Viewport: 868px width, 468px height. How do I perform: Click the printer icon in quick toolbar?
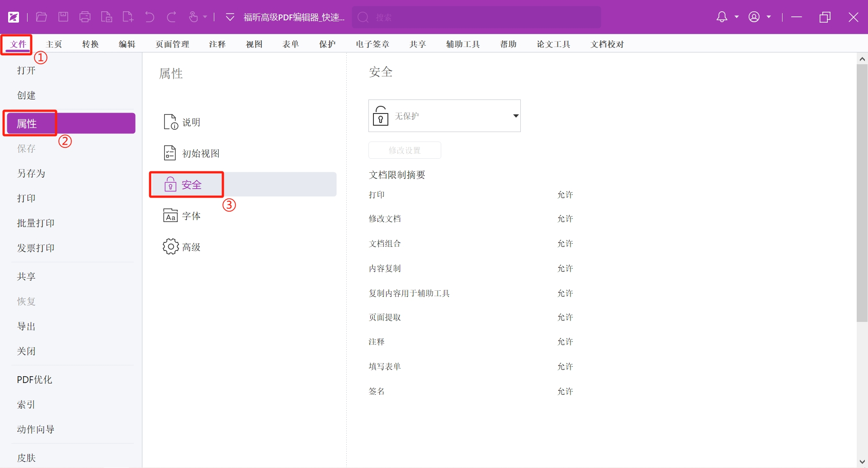pyautogui.click(x=85, y=17)
